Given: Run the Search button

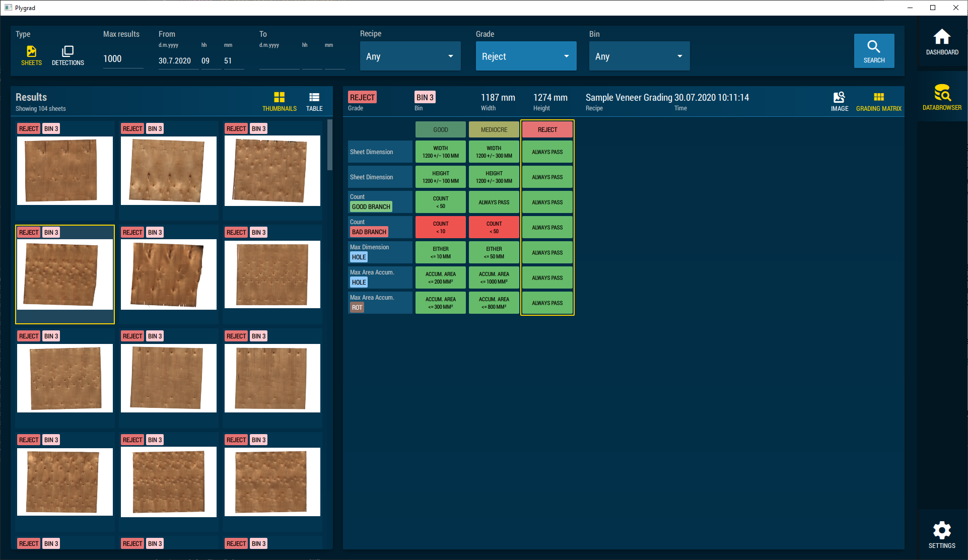Looking at the screenshot, I should pyautogui.click(x=874, y=51).
